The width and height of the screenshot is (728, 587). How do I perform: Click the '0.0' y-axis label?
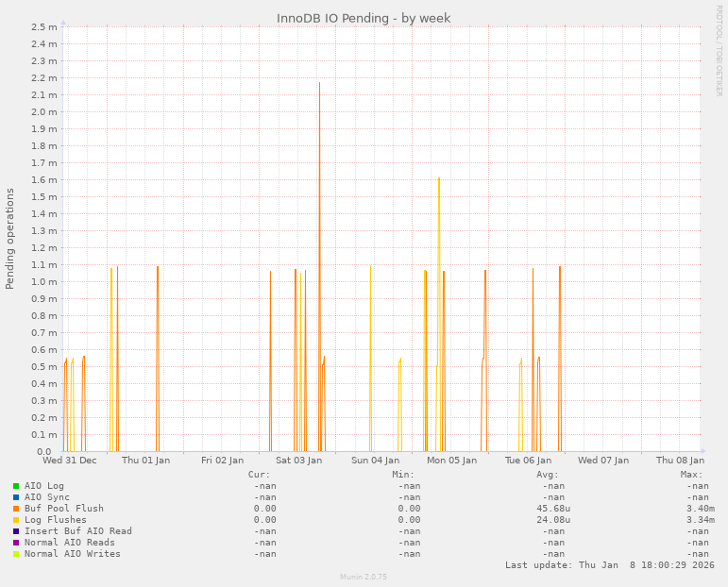(43, 451)
